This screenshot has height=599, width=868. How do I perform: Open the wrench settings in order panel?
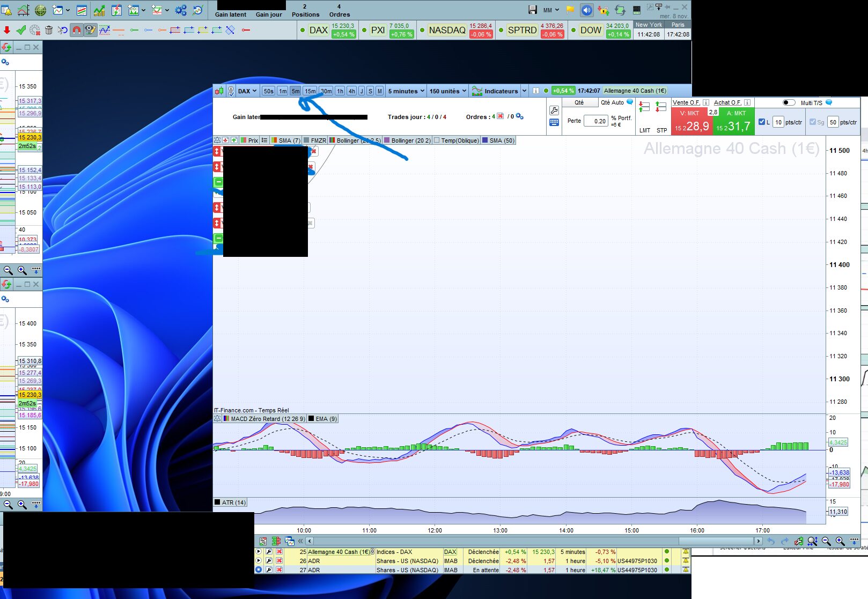coord(554,110)
